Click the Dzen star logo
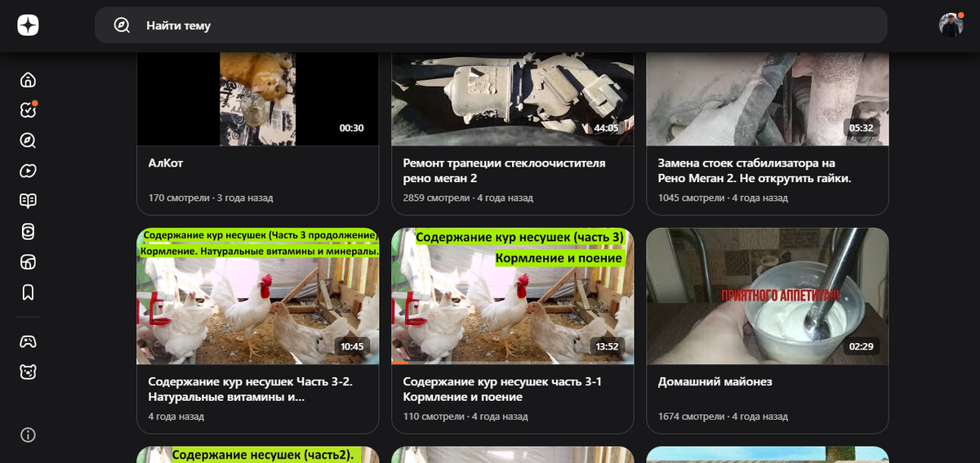This screenshot has height=463, width=980. pyautogui.click(x=28, y=25)
